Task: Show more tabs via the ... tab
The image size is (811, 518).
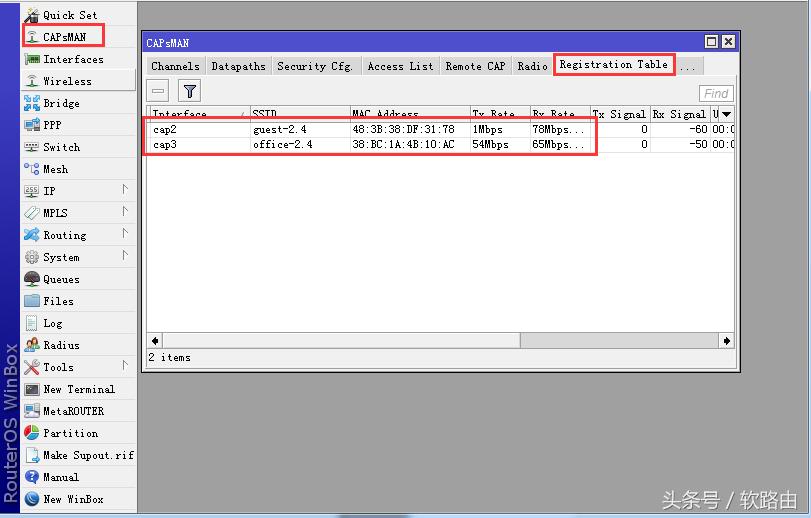Action: coord(689,66)
